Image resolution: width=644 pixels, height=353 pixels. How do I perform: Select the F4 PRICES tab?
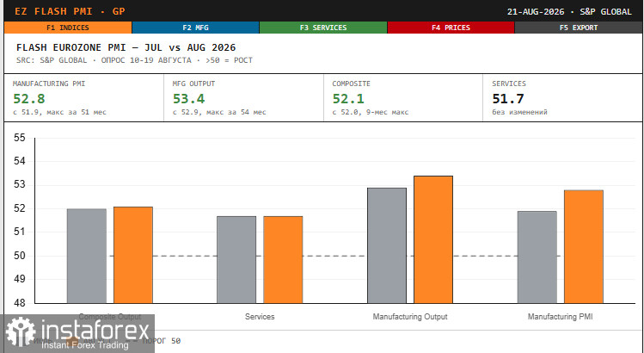click(451, 28)
